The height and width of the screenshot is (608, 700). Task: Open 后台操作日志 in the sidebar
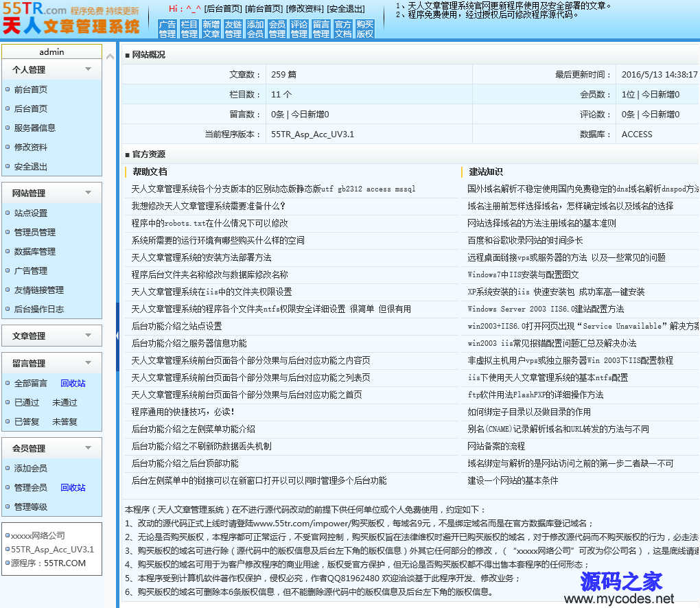(39, 309)
